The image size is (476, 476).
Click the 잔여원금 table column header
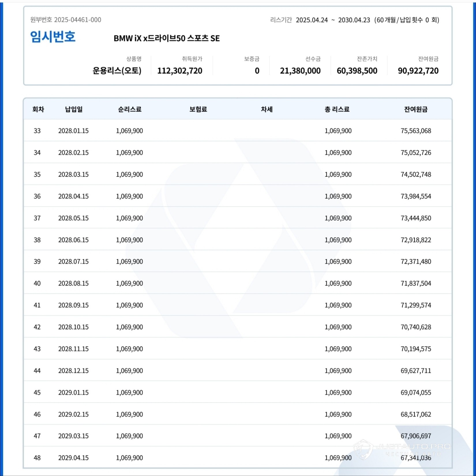coord(416,109)
